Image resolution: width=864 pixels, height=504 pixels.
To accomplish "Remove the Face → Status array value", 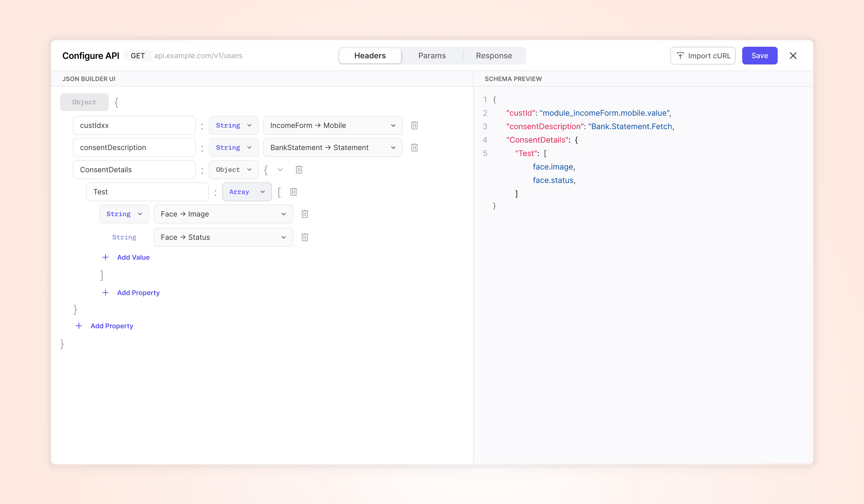I will click(x=305, y=237).
